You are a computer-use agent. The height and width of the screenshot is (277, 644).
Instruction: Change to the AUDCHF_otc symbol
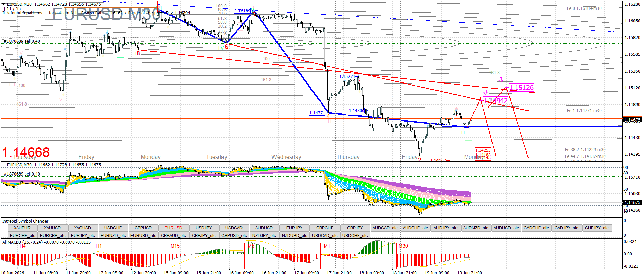(x=415, y=228)
